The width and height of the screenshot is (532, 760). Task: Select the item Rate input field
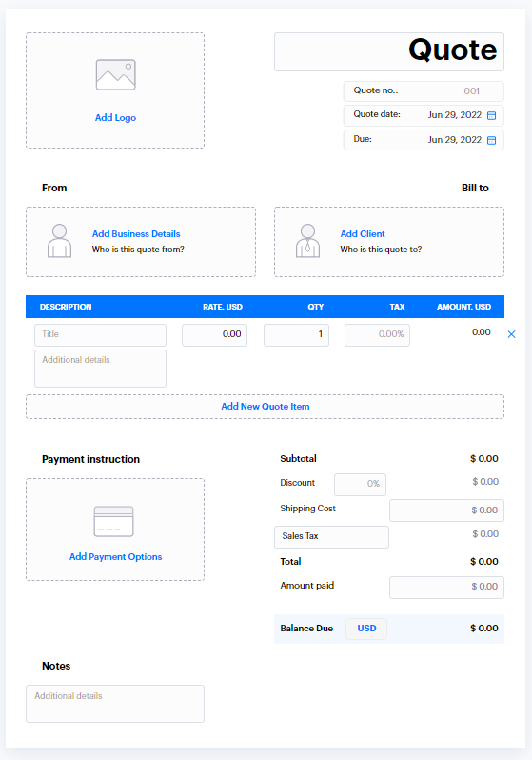(x=215, y=335)
